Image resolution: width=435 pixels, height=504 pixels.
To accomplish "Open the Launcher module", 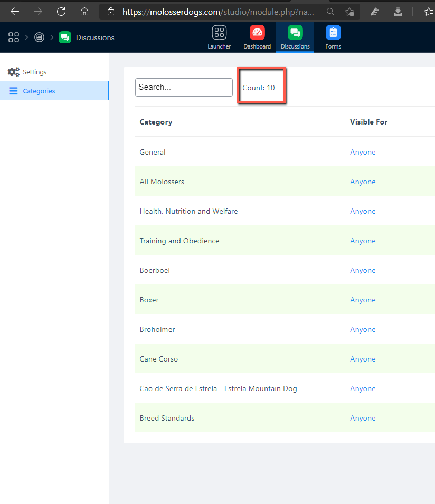I will (219, 37).
